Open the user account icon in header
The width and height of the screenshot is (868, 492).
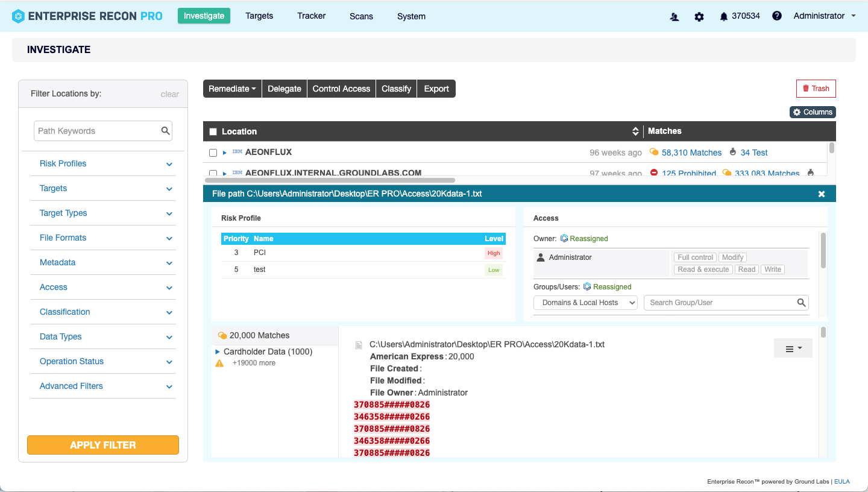coord(675,17)
